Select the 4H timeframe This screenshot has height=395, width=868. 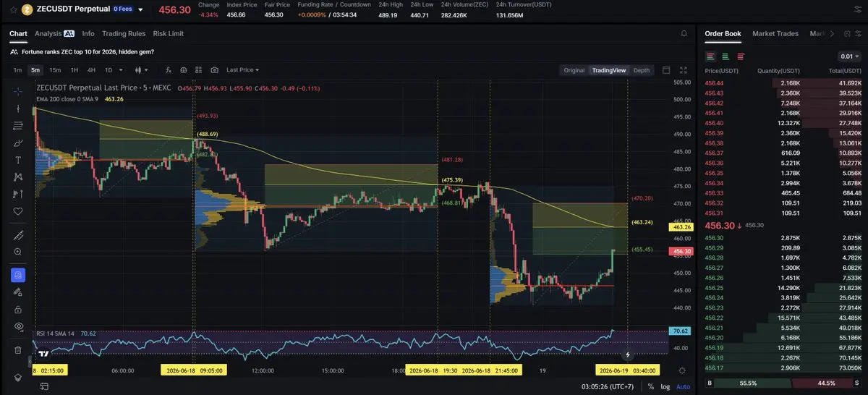(91, 70)
